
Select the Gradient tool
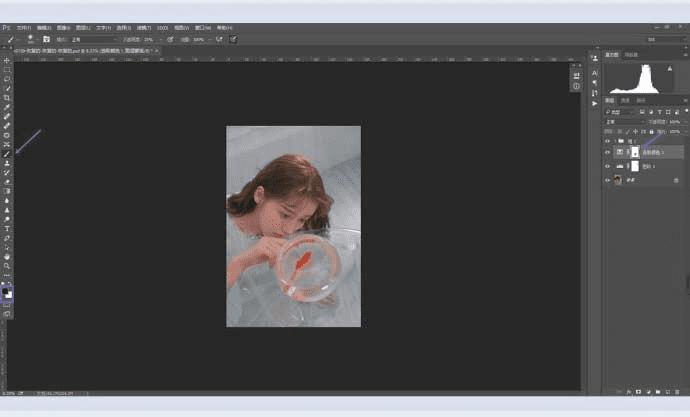pyautogui.click(x=7, y=191)
